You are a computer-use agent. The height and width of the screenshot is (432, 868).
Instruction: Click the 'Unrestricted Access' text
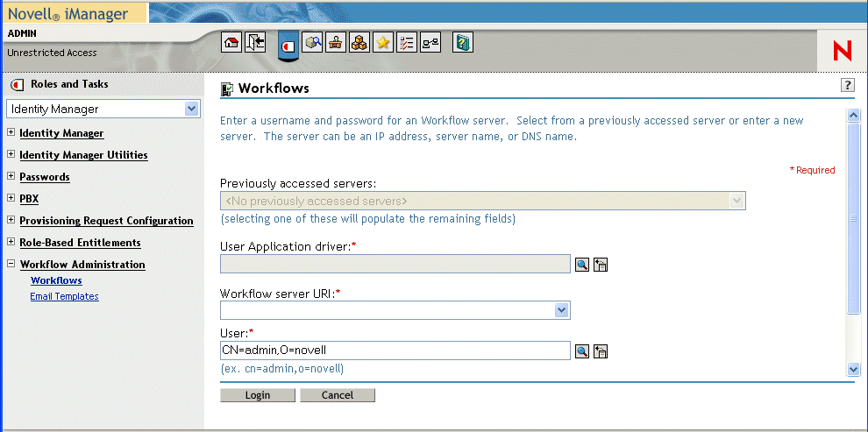click(x=52, y=53)
